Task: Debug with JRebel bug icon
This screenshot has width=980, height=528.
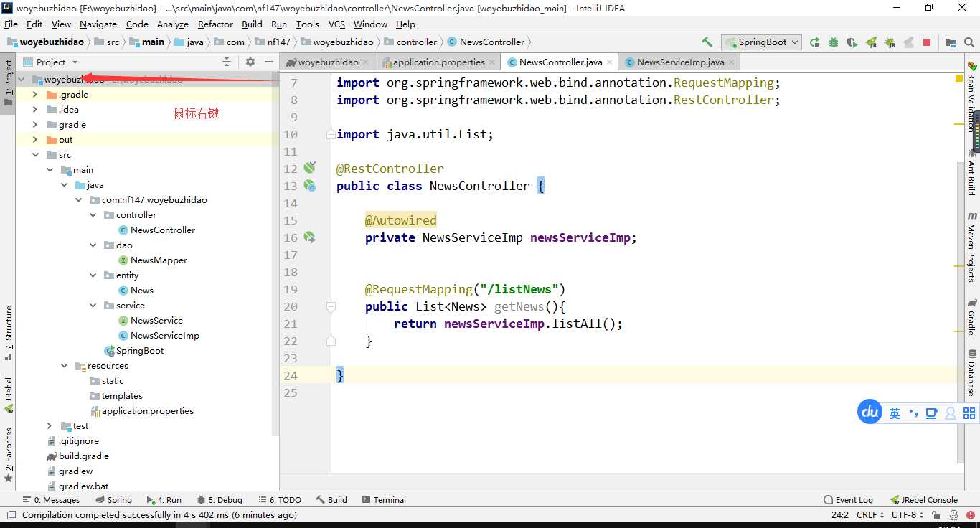Action: (890, 42)
